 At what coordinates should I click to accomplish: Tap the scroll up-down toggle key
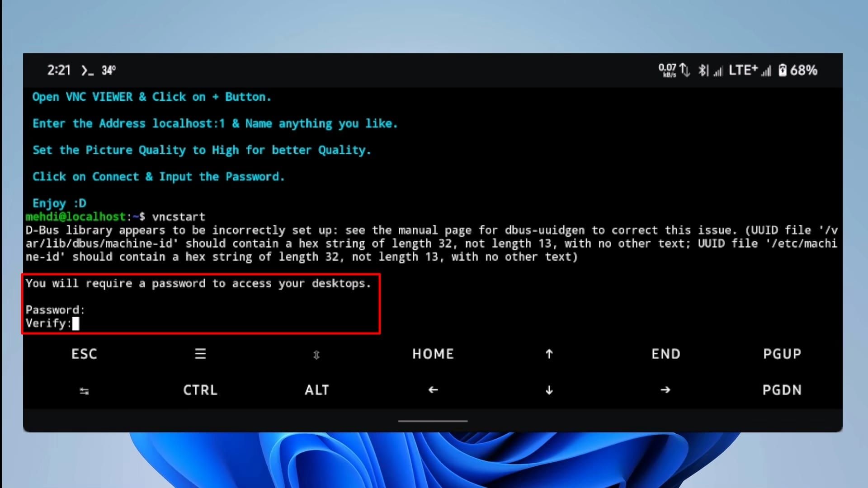[x=316, y=355]
